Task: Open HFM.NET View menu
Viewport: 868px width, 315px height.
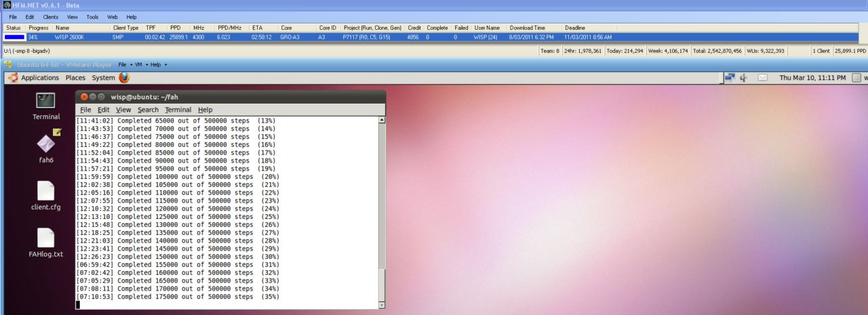Action: pos(73,16)
